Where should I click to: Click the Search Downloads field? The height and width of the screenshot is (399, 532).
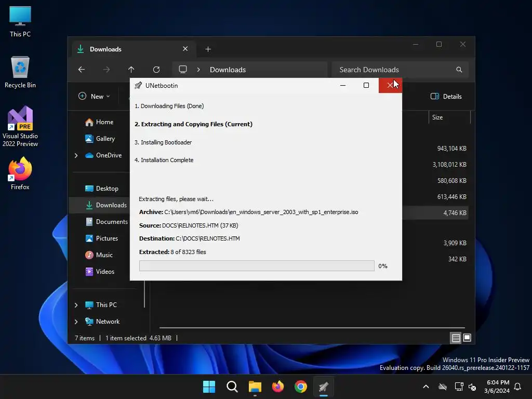pos(400,70)
